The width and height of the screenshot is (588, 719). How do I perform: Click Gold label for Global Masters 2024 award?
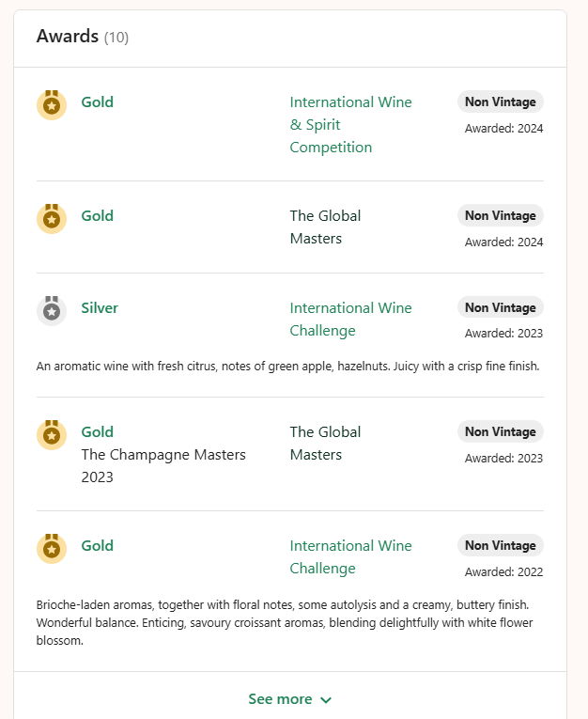(97, 215)
